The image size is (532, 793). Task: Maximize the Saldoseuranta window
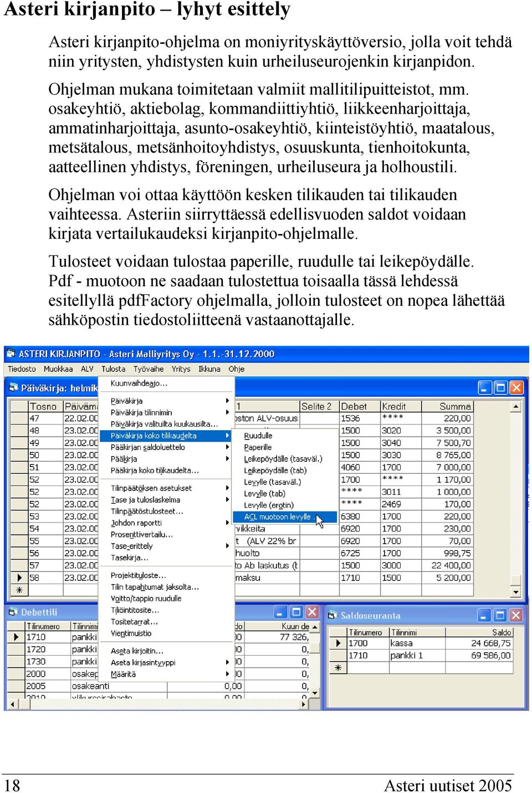pyautogui.click(x=500, y=615)
